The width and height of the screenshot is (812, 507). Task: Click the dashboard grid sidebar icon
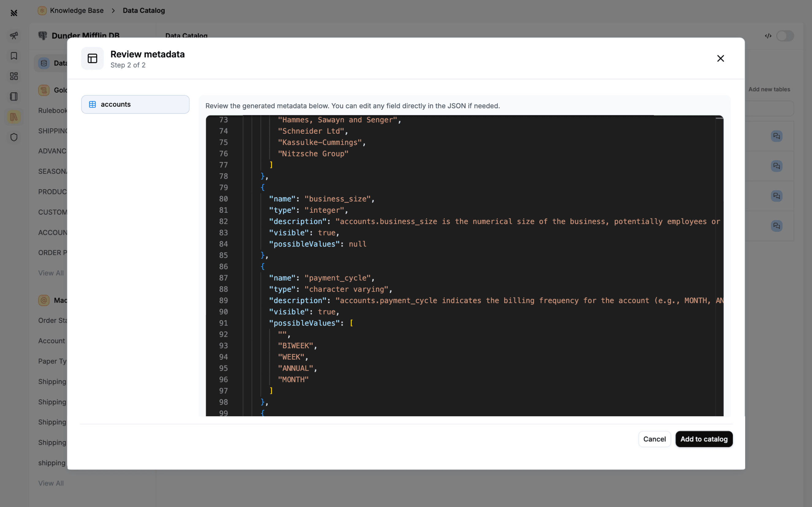coord(14,76)
